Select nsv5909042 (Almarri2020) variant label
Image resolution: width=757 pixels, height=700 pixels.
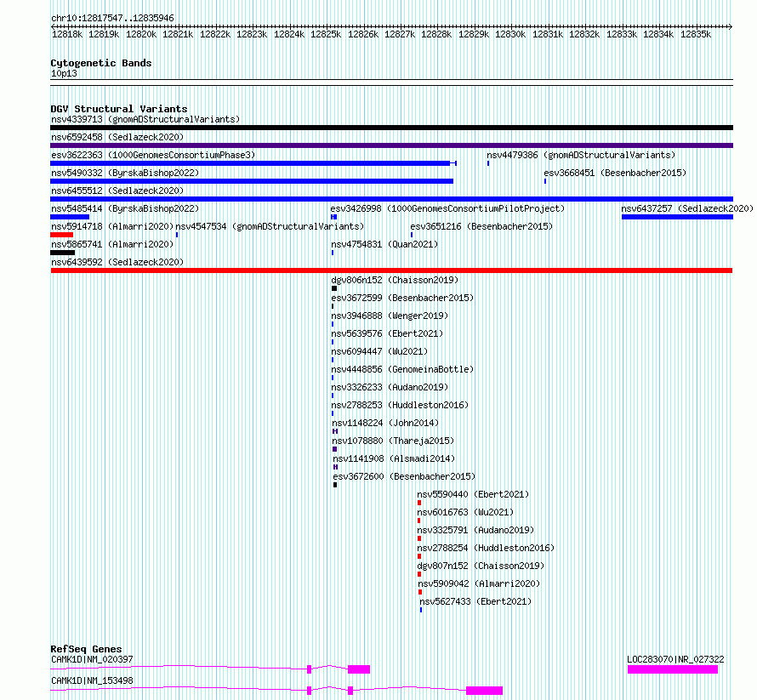point(479,583)
